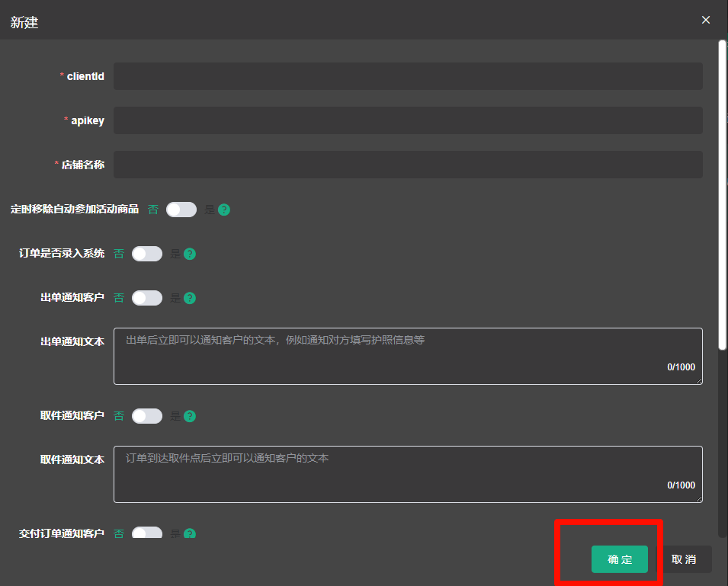This screenshot has height=586, width=728.
Task: Click help icon next to 订单是否录入系统
Action: [x=190, y=254]
